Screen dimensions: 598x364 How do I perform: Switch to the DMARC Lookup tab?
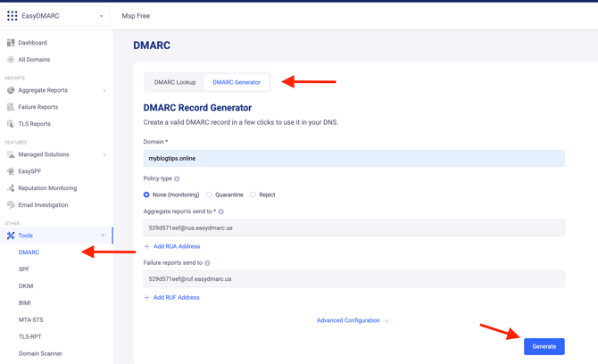175,82
